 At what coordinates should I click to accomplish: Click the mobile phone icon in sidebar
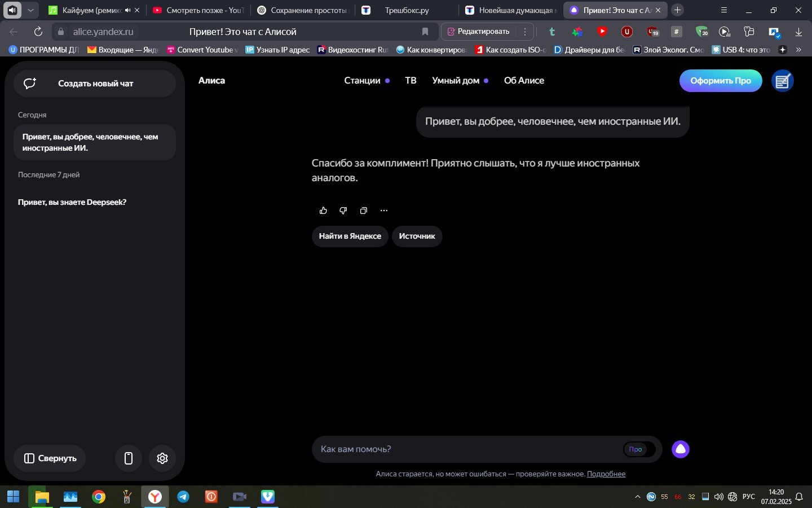tap(129, 458)
